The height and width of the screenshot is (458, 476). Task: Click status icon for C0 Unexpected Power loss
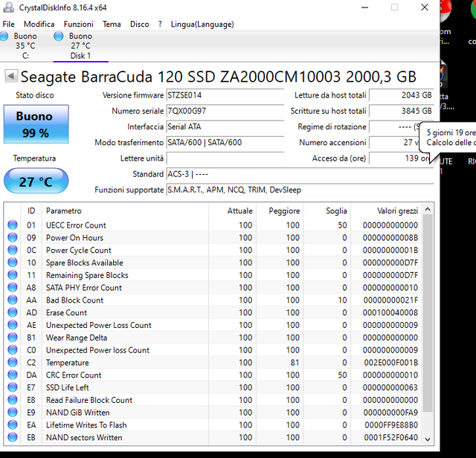point(13,349)
